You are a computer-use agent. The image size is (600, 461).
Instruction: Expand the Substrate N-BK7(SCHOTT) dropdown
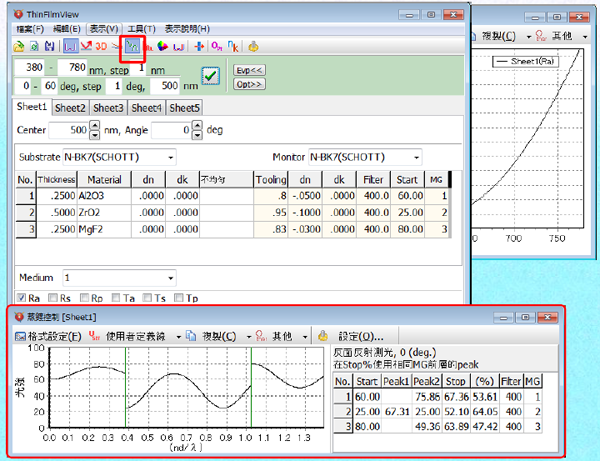171,157
